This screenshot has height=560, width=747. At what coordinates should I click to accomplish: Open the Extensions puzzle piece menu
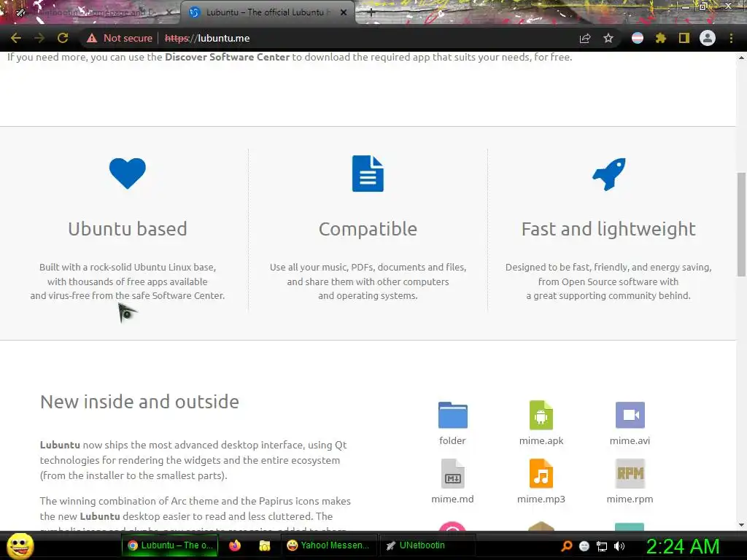coord(661,38)
